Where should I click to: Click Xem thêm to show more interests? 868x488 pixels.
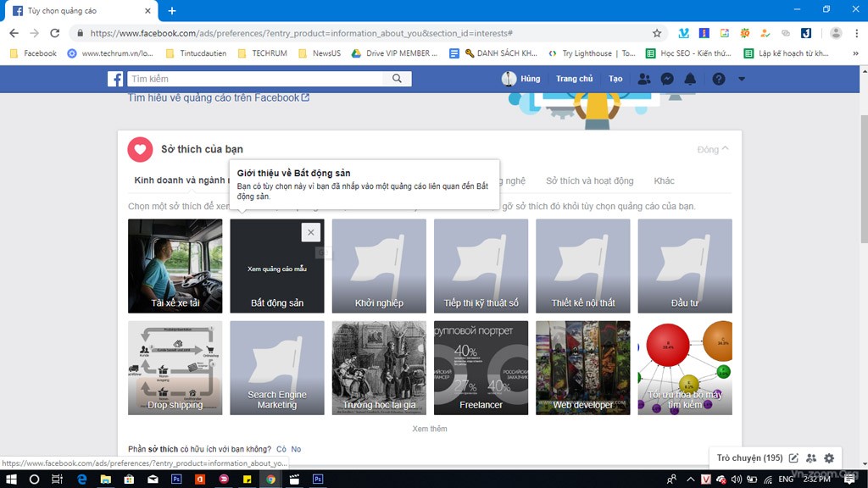(430, 429)
